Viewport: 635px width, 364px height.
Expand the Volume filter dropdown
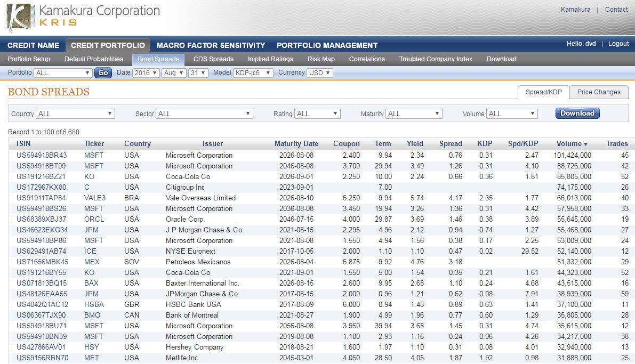(x=512, y=114)
